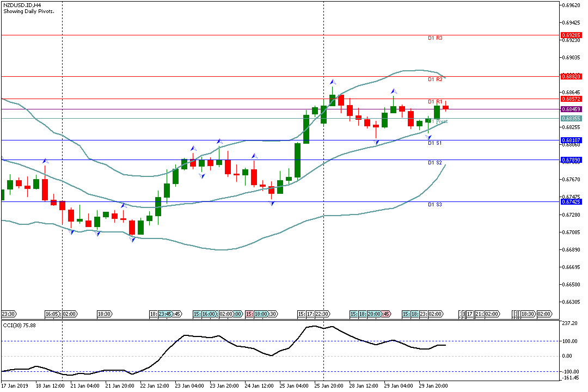Image resolution: width=588 pixels, height=392 pixels.
Task: Click the 237.20 CCI axis value
Action: 569,323
